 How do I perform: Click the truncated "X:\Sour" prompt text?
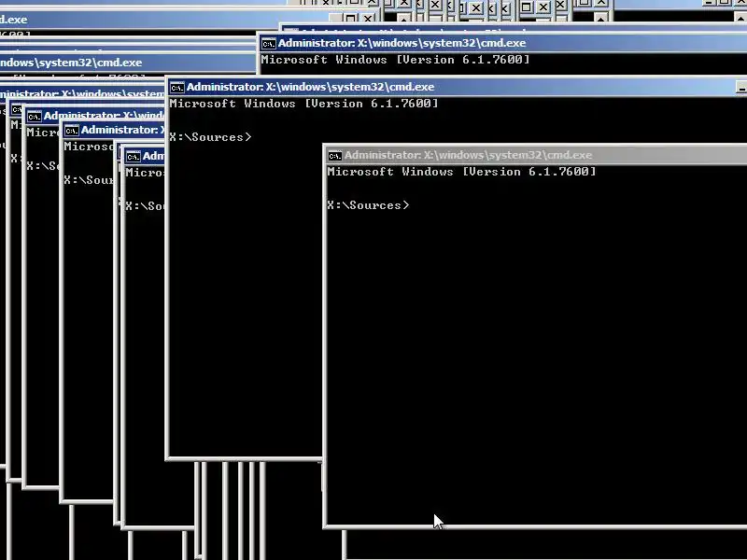[x=89, y=180]
